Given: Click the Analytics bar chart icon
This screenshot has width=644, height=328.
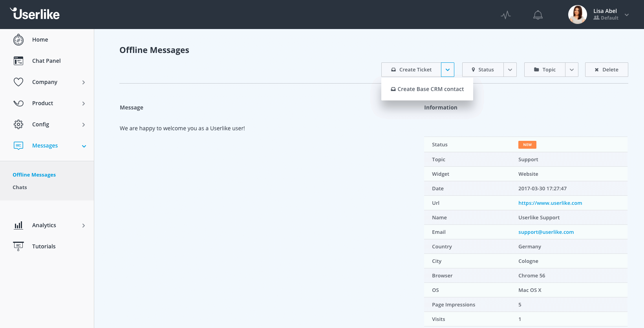Looking at the screenshot, I should point(18,225).
